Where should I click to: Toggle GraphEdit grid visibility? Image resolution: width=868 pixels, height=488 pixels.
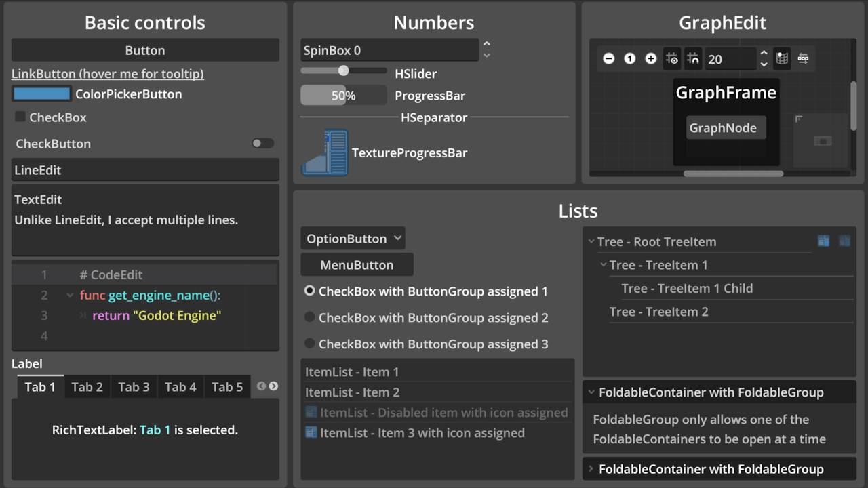672,59
